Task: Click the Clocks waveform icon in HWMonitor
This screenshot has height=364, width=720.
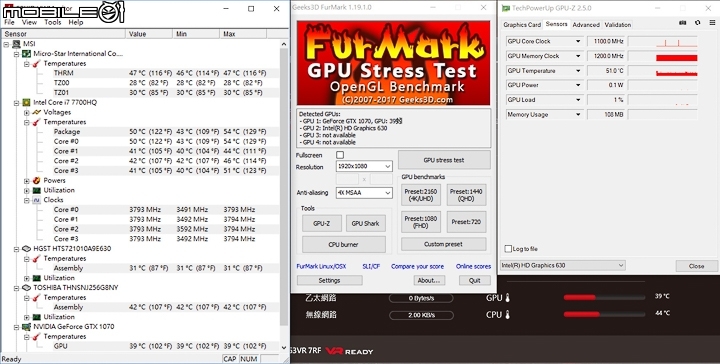Action: pos(37,200)
